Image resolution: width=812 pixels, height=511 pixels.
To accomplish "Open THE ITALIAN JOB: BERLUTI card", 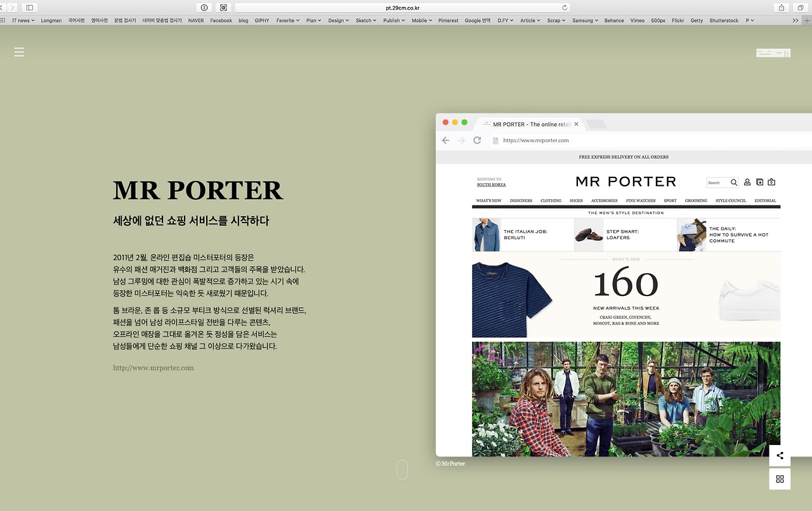I will coord(523,235).
